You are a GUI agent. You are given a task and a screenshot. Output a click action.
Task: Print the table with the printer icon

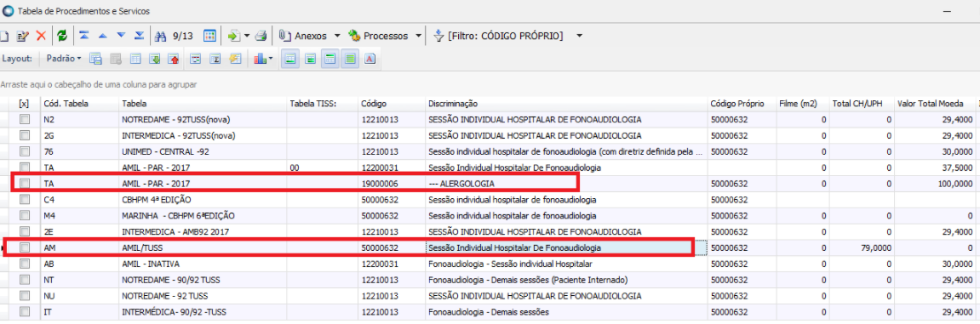point(261,37)
